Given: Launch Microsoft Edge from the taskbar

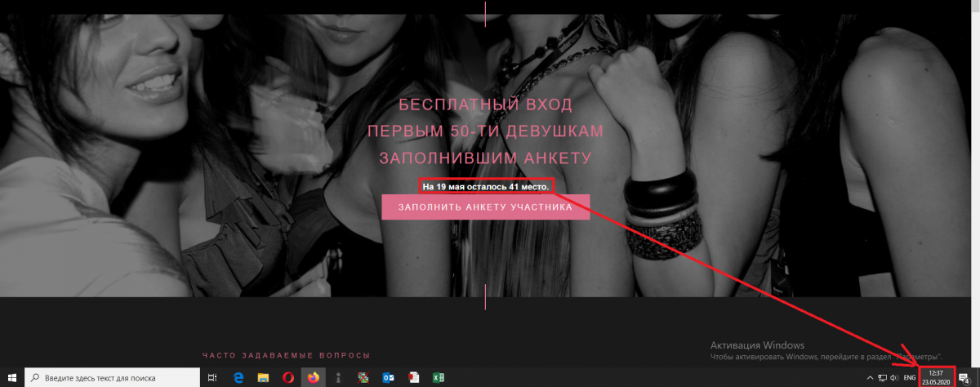Looking at the screenshot, I should click(x=238, y=378).
